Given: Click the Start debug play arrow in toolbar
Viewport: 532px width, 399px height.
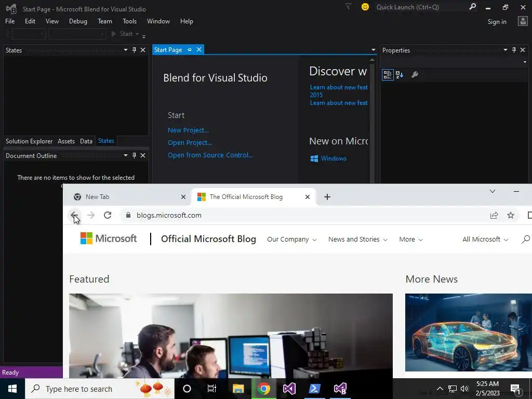Looking at the screenshot, I should (x=114, y=34).
